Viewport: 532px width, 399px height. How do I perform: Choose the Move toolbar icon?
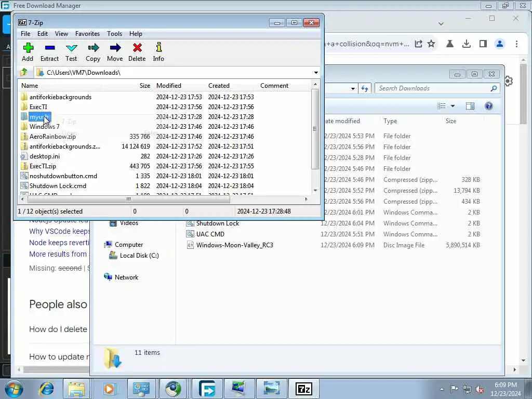tap(115, 52)
